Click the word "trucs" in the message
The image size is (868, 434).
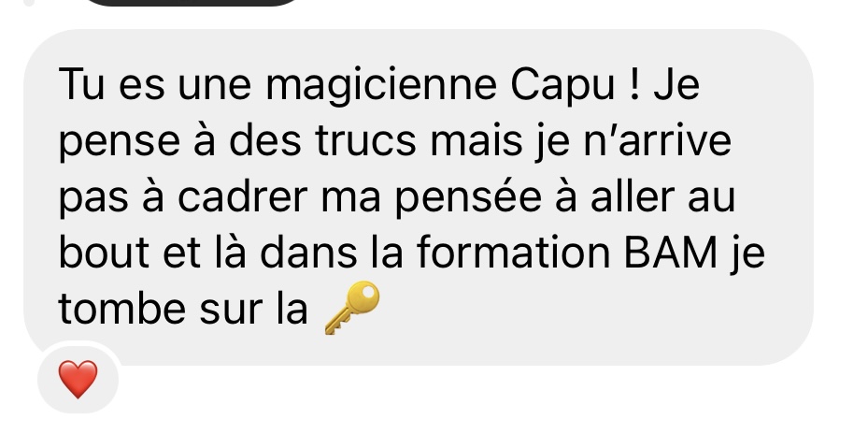pyautogui.click(x=365, y=141)
